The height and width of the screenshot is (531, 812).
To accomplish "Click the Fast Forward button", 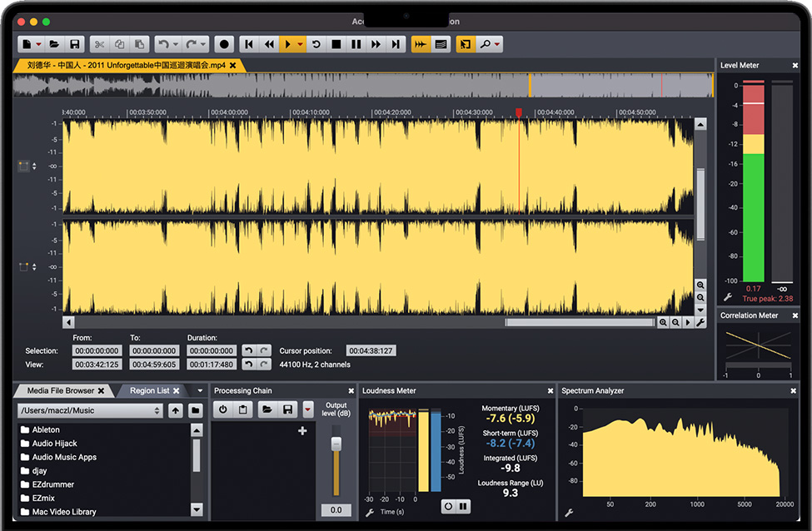I will click(x=376, y=44).
